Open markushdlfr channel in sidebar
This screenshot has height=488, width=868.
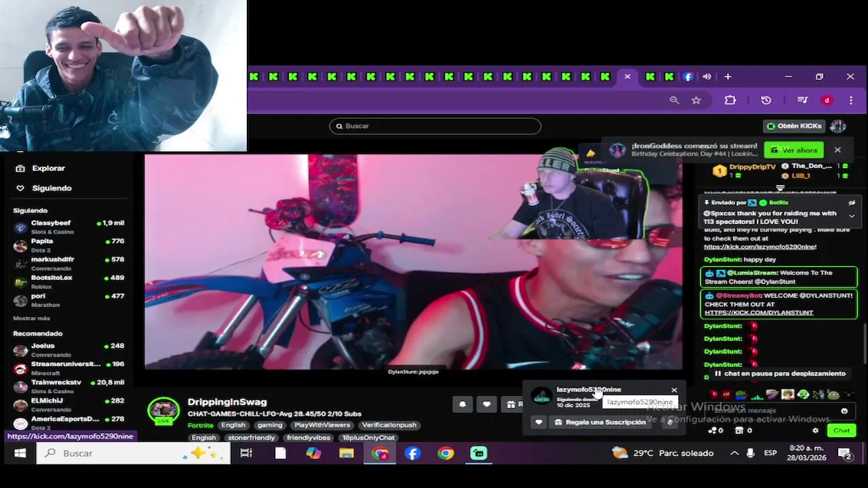[68, 264]
